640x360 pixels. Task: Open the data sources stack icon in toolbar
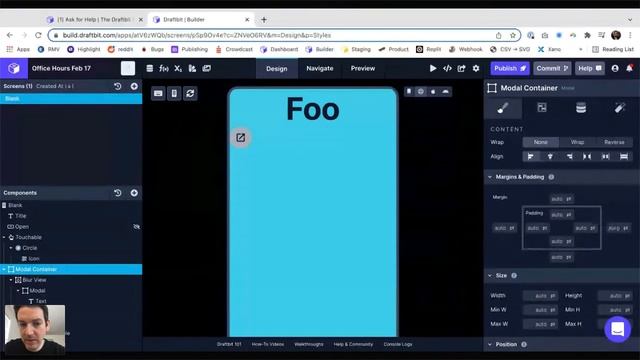150,69
